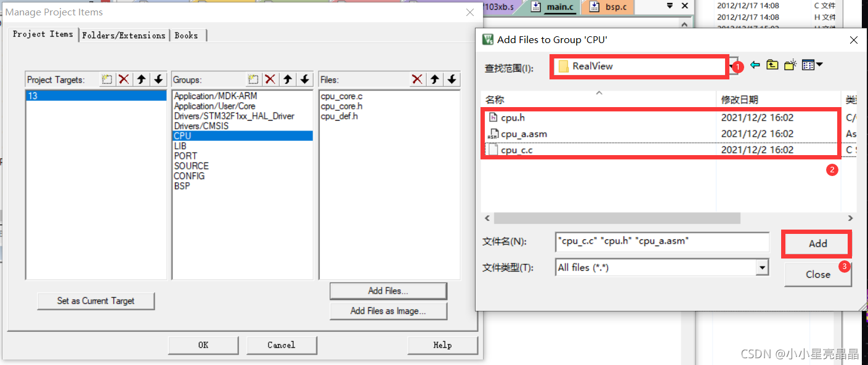Select the CONFIG group
Viewport: 868px width, 365px height.
[189, 175]
